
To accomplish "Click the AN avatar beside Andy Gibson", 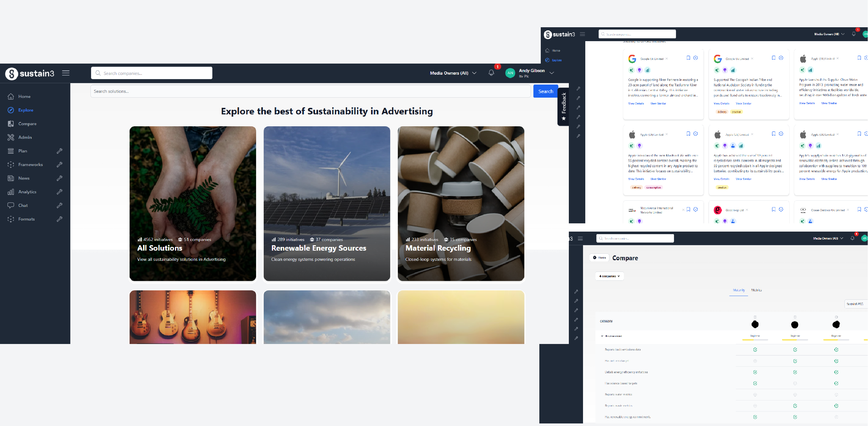I will (510, 73).
